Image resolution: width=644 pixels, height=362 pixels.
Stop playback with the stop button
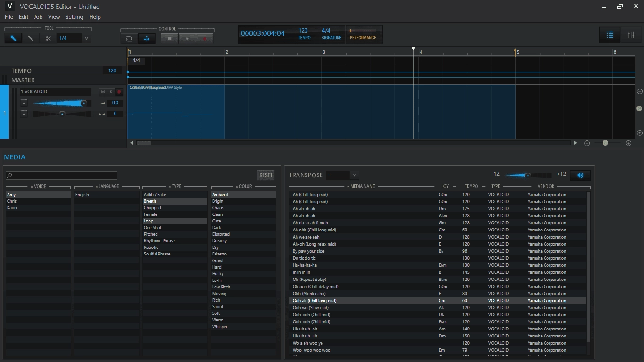[170, 39]
